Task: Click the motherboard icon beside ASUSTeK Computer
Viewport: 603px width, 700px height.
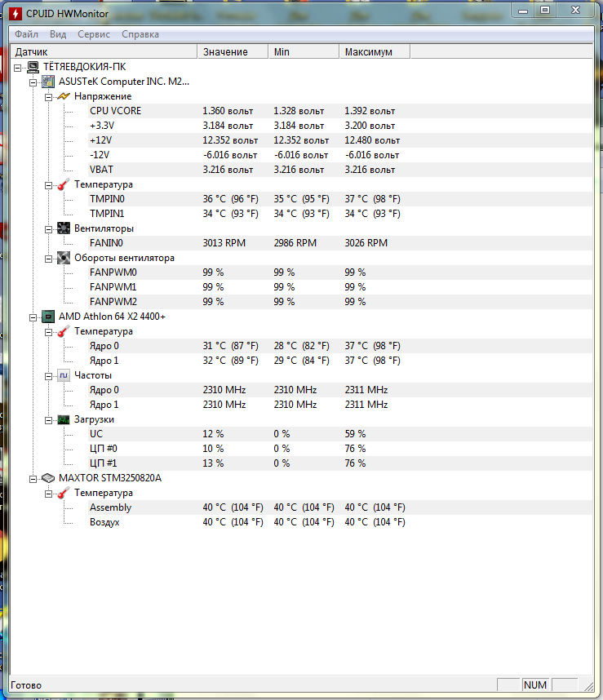Action: [x=48, y=82]
